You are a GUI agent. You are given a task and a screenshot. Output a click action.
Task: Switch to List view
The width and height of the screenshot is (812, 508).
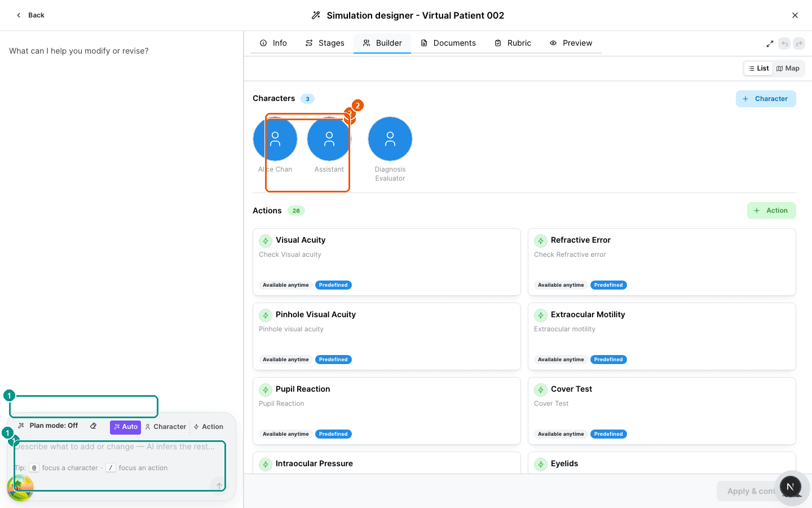tap(758, 68)
